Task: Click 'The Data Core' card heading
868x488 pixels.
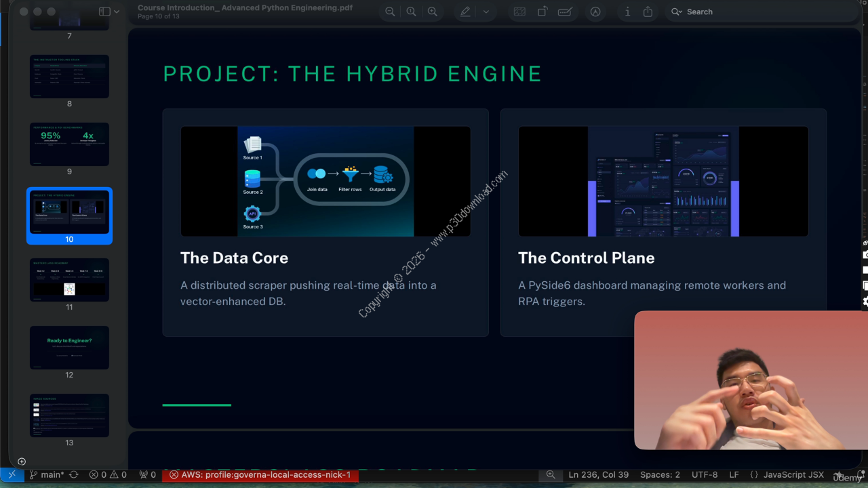Action: coord(234,258)
